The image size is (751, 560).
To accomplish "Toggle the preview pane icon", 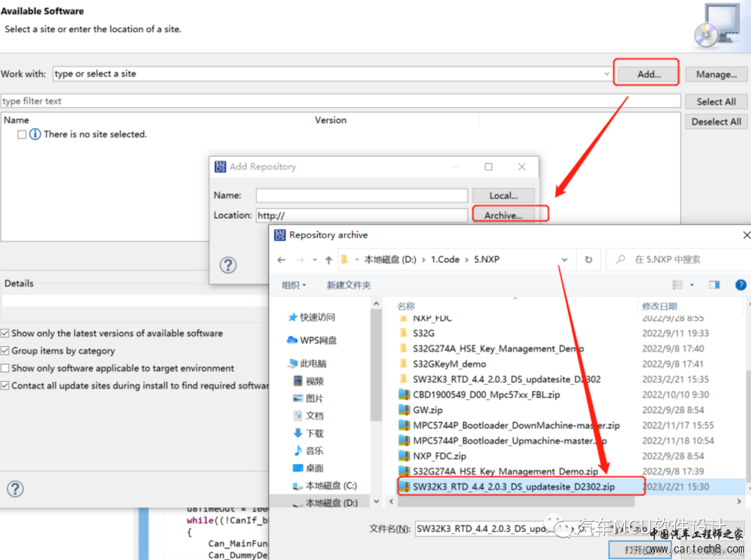I will (714, 285).
